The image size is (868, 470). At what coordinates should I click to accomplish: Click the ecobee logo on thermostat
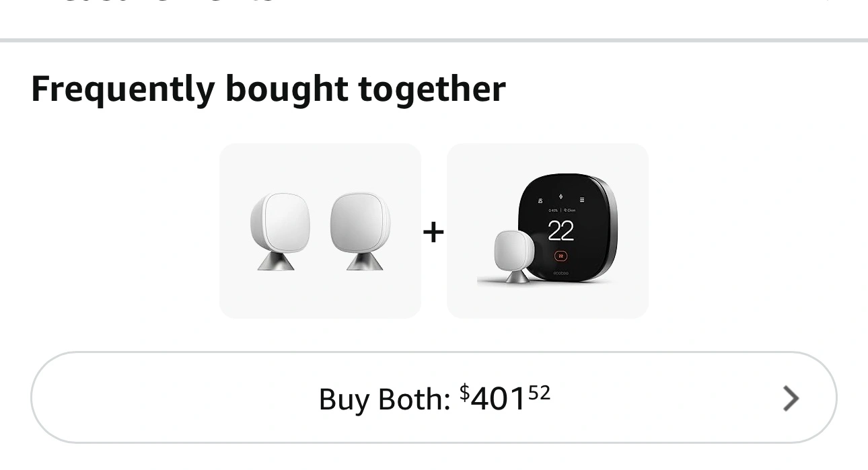pos(561,272)
